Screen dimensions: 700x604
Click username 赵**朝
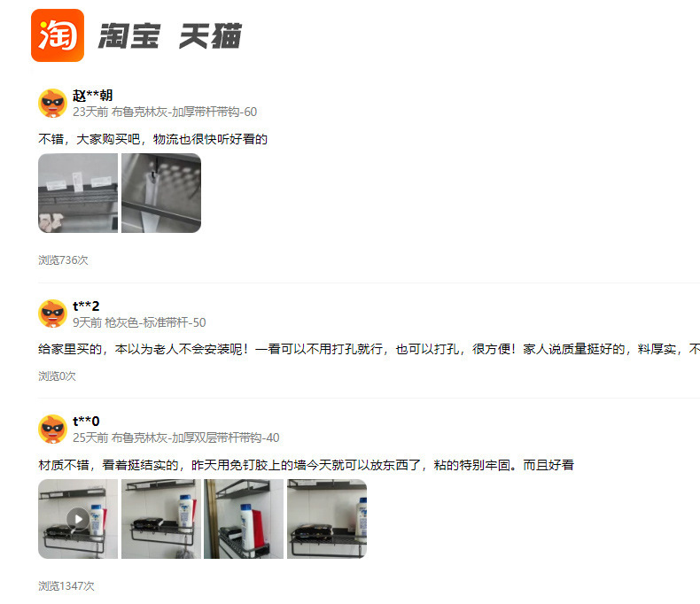point(92,96)
